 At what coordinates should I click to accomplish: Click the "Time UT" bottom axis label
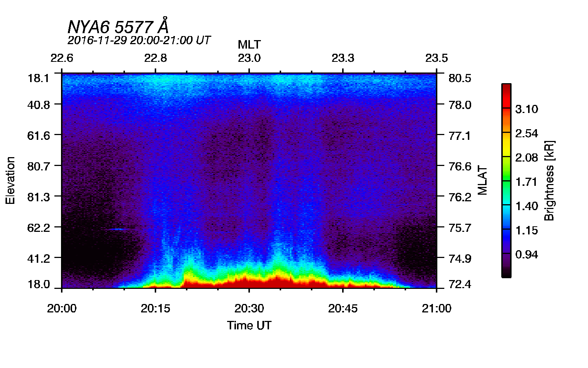[249, 325]
